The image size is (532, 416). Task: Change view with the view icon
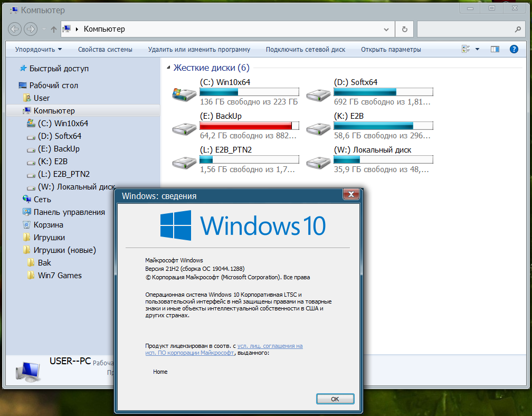(x=466, y=49)
